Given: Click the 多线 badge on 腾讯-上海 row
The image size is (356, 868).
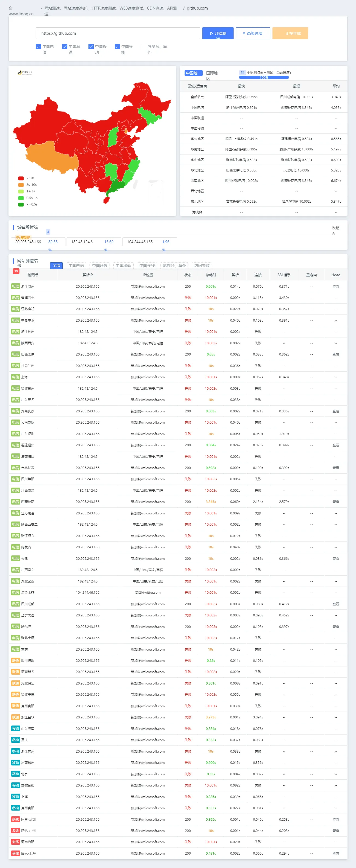Looking at the screenshot, I should 16,854.
